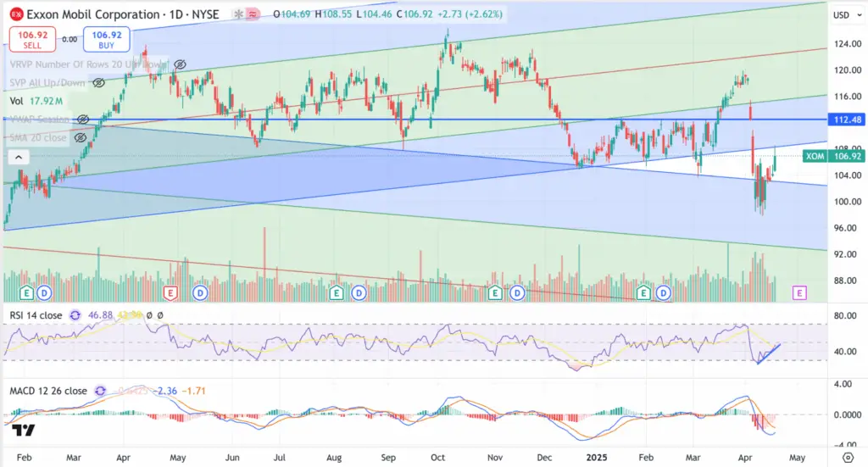Click the snowflake-shaped icon beside NYSE
This screenshot has height=467, width=868.
tap(238, 14)
